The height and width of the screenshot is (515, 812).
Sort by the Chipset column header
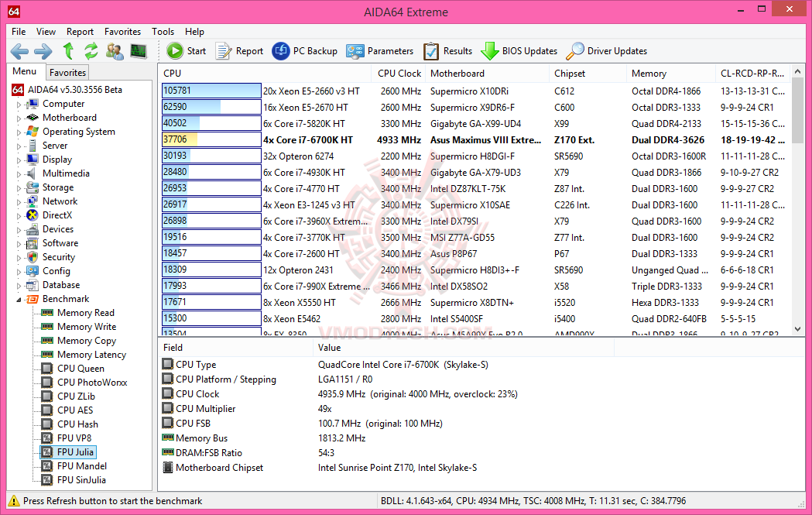click(588, 74)
